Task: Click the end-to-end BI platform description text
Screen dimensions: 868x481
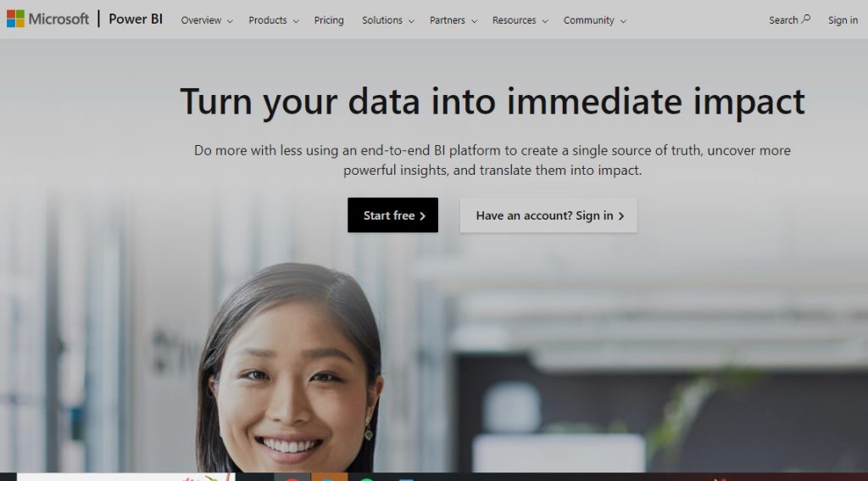Action: tap(492, 160)
